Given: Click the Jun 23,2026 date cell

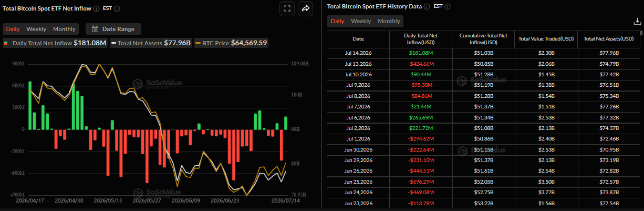Looking at the screenshot, I should [358, 203].
